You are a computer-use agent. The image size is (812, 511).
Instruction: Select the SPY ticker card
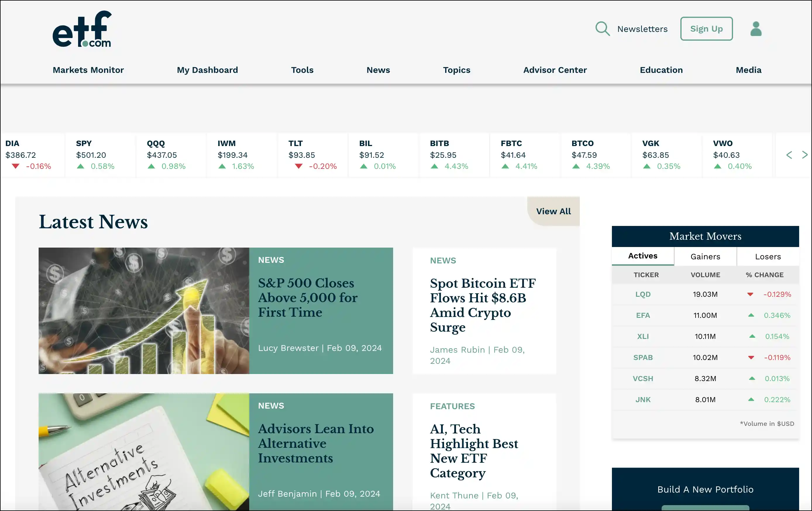(x=101, y=155)
